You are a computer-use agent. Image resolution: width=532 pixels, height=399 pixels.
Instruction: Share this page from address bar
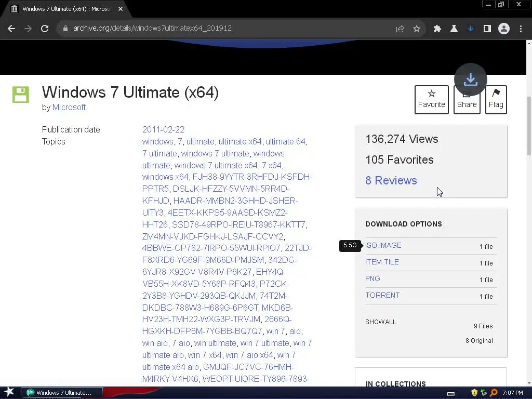tap(400, 29)
